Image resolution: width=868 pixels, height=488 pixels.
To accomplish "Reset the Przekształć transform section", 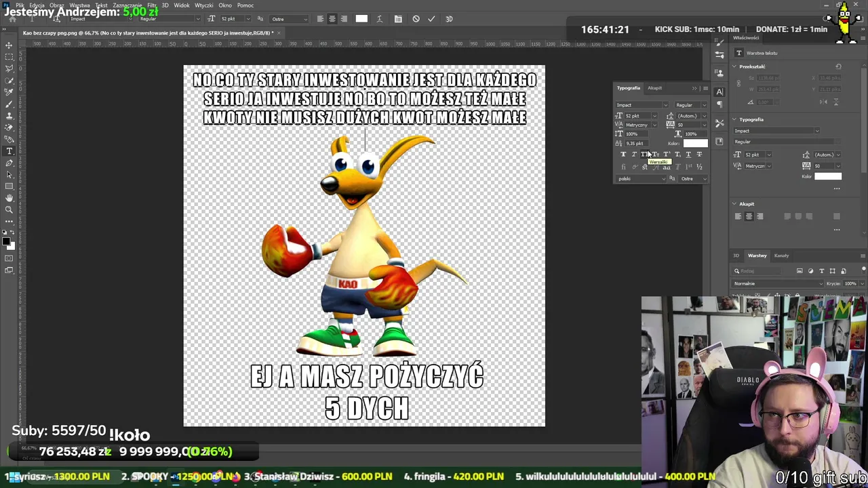I will click(x=838, y=66).
